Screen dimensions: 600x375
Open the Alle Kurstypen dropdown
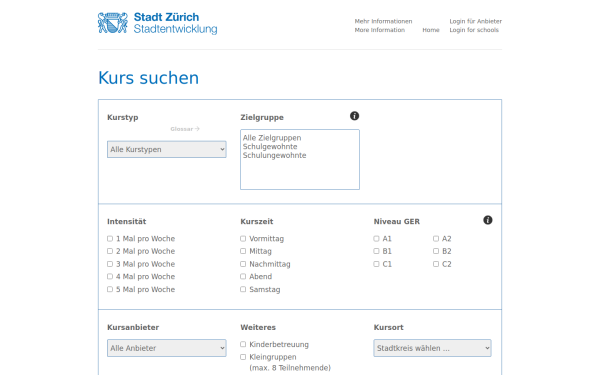pyautogui.click(x=167, y=149)
